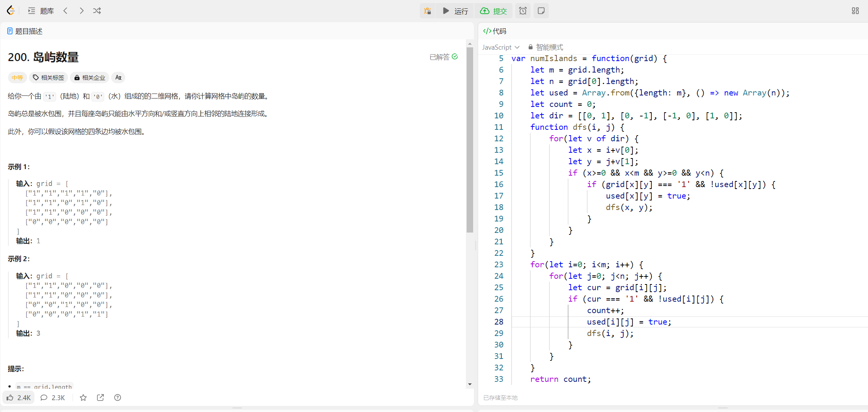Click example 1 output 输出: 1
The image size is (868, 412).
coord(28,241)
